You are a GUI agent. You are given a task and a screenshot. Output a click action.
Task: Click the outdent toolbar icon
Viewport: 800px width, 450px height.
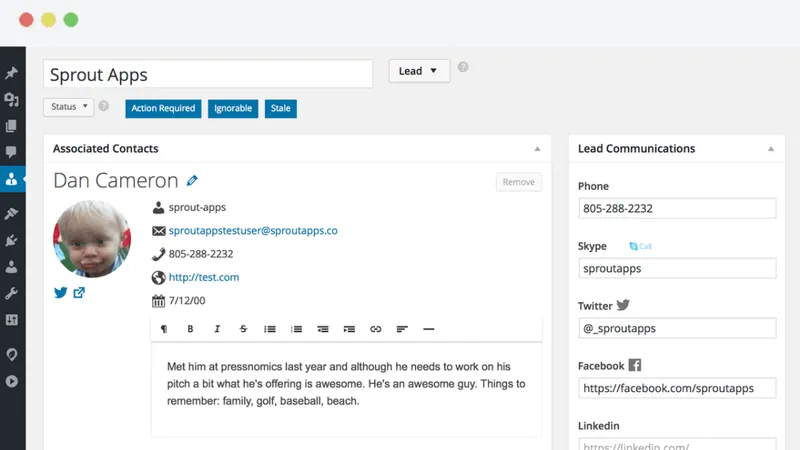(323, 329)
